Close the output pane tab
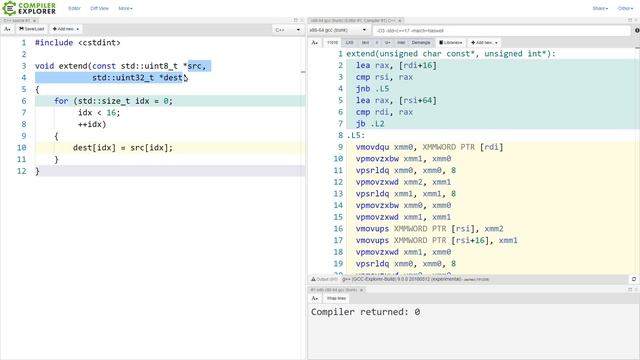 coord(362,290)
